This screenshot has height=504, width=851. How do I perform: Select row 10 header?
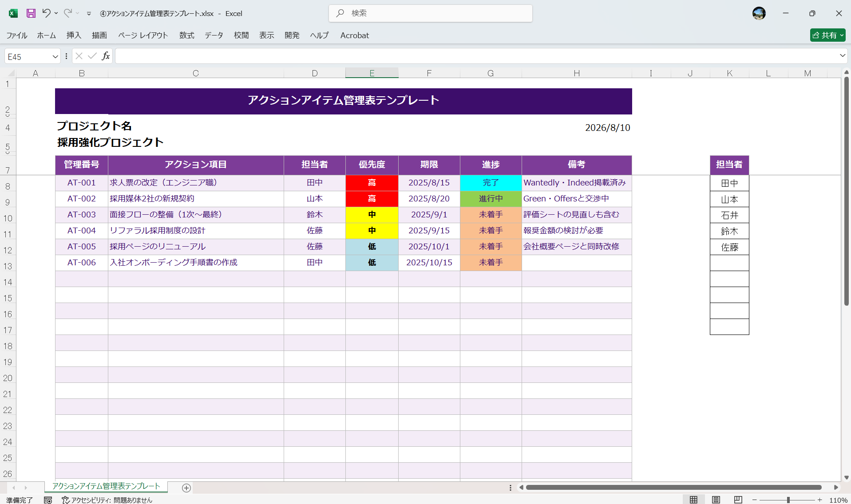[x=8, y=218]
